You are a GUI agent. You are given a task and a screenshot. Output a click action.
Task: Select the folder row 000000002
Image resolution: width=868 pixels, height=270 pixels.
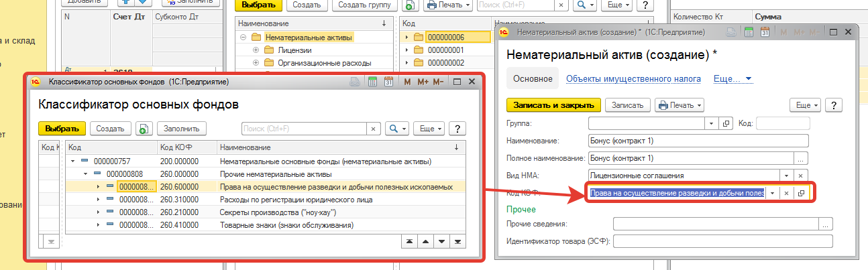click(446, 63)
